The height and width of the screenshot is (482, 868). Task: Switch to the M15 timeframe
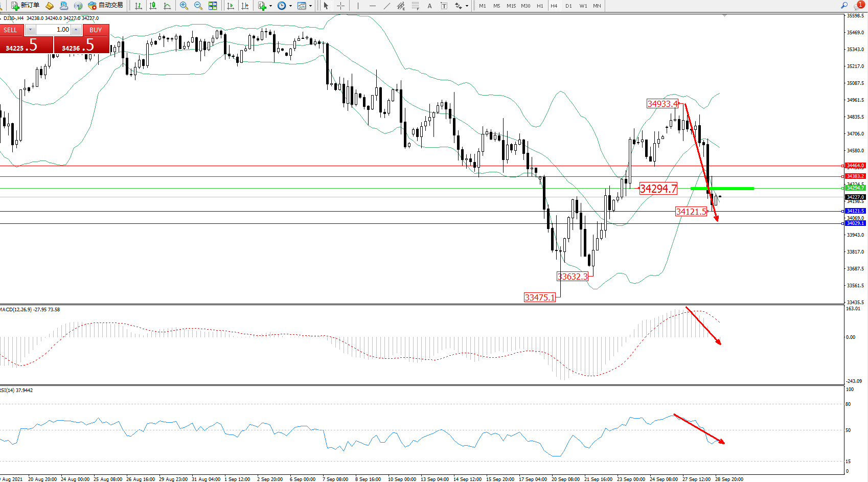tap(511, 6)
